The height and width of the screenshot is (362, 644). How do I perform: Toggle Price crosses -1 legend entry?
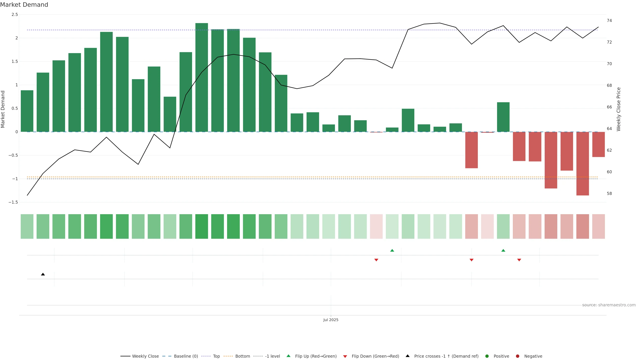tap(446, 356)
